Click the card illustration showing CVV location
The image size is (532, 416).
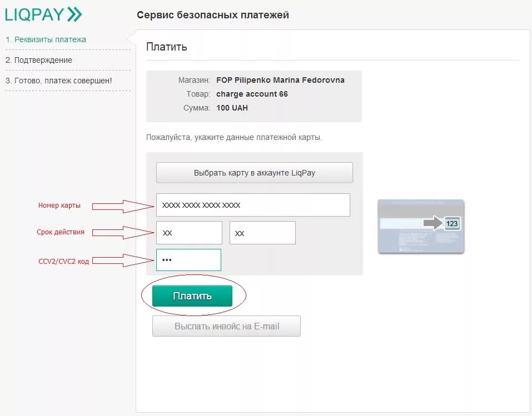(421, 227)
